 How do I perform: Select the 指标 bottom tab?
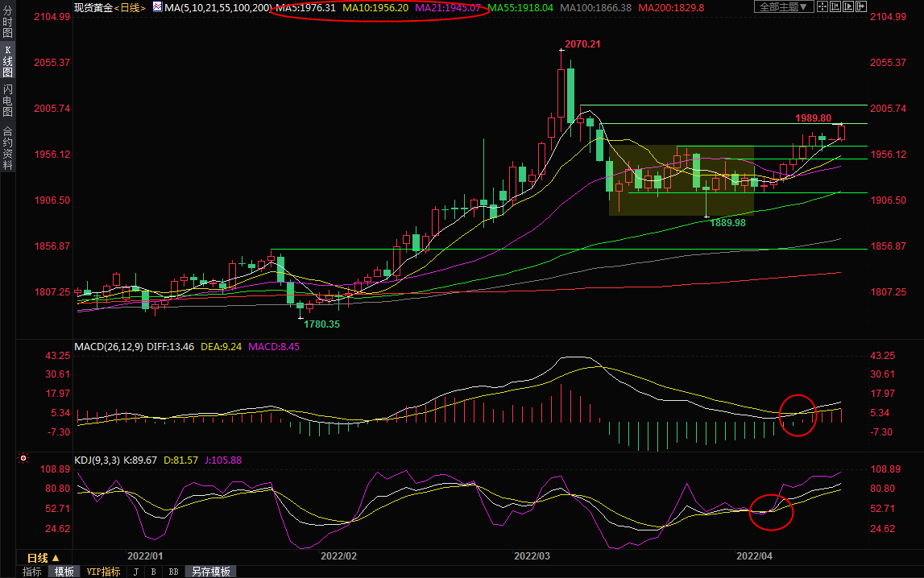click(x=32, y=572)
